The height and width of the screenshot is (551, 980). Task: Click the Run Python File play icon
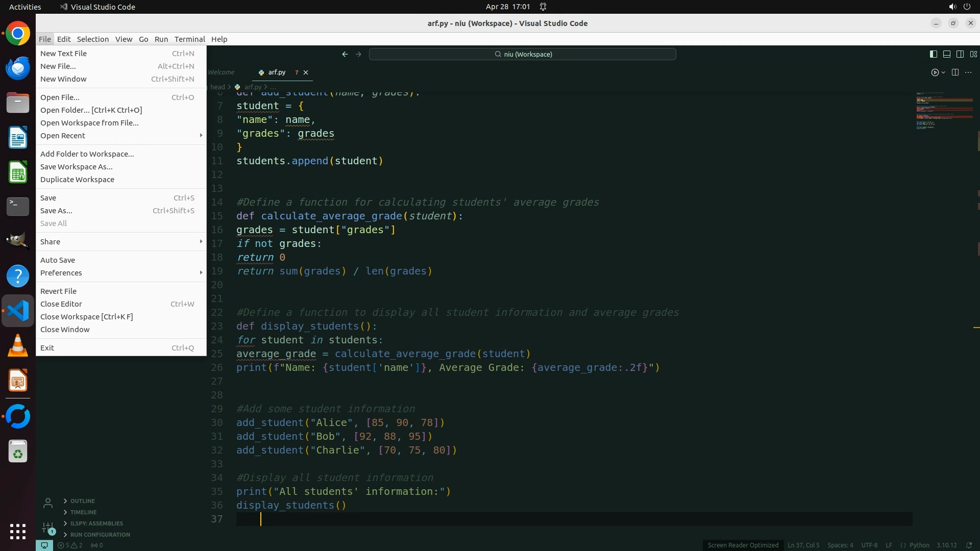click(x=935, y=72)
